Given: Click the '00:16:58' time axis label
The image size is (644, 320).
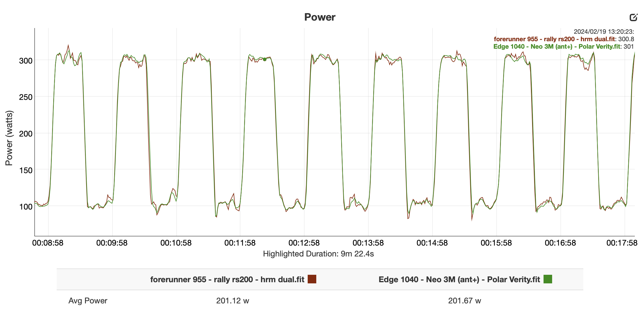Looking at the screenshot, I should (x=560, y=243).
